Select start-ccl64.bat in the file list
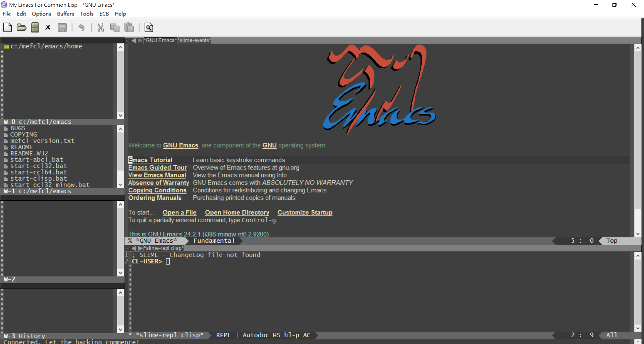The width and height of the screenshot is (644, 344). (x=39, y=173)
